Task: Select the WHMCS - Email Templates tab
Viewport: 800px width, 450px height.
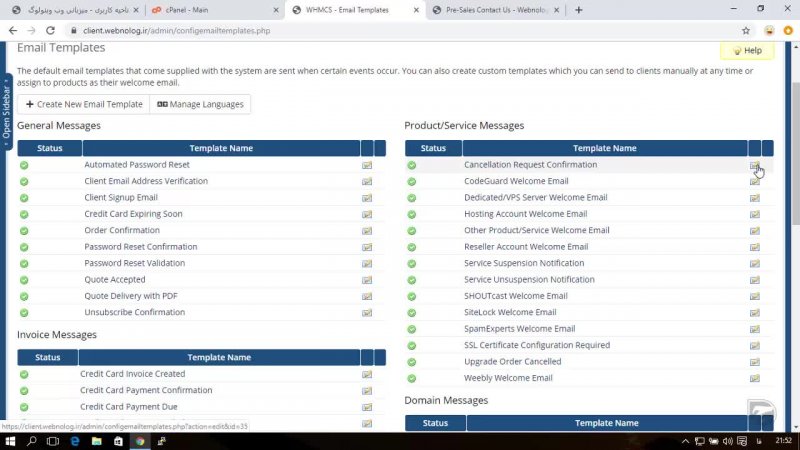Action: point(355,10)
